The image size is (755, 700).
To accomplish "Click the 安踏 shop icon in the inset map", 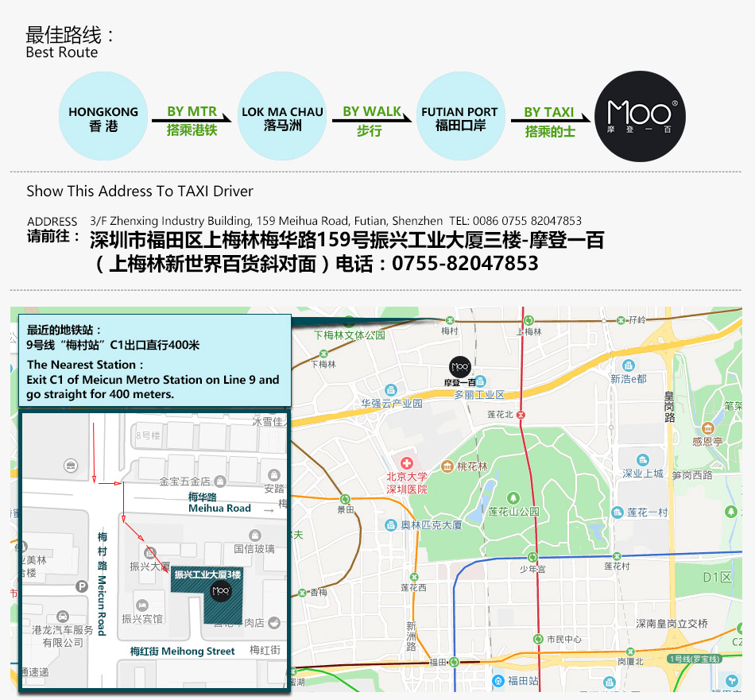I will (x=274, y=476).
